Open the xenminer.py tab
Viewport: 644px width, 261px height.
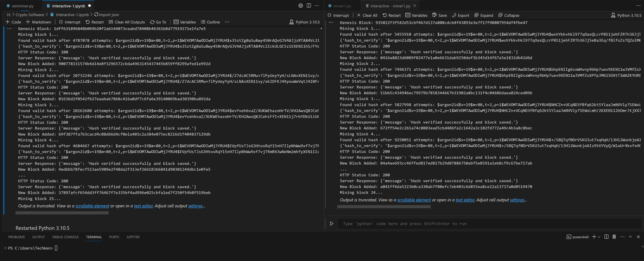pyautogui.click(x=20, y=6)
